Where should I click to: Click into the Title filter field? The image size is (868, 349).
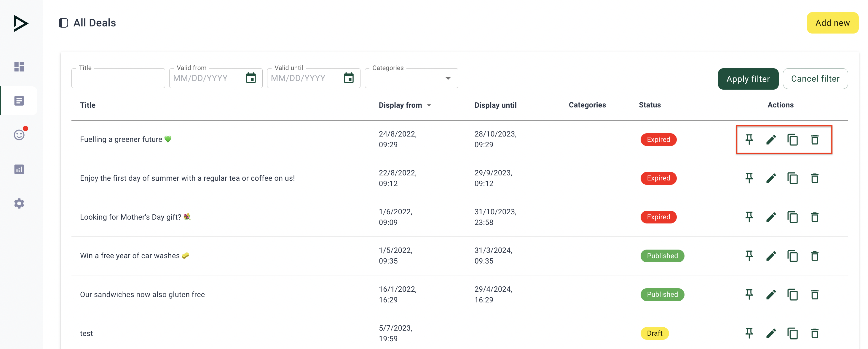pyautogui.click(x=118, y=79)
